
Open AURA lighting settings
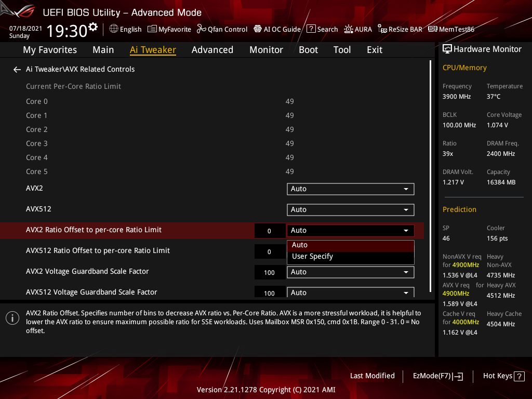358,29
